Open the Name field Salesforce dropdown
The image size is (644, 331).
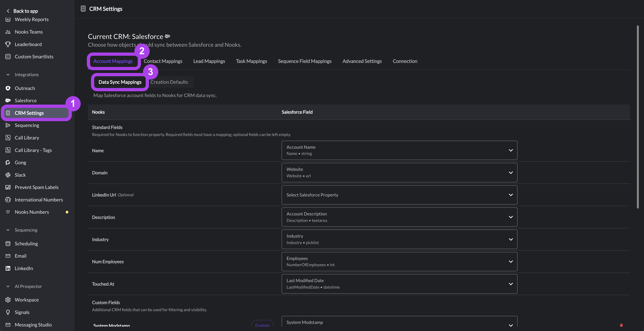pyautogui.click(x=399, y=150)
